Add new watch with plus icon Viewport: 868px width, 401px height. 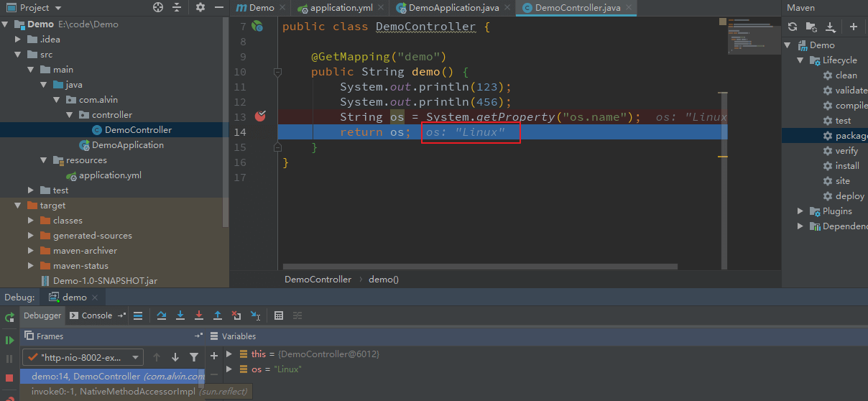coord(213,356)
